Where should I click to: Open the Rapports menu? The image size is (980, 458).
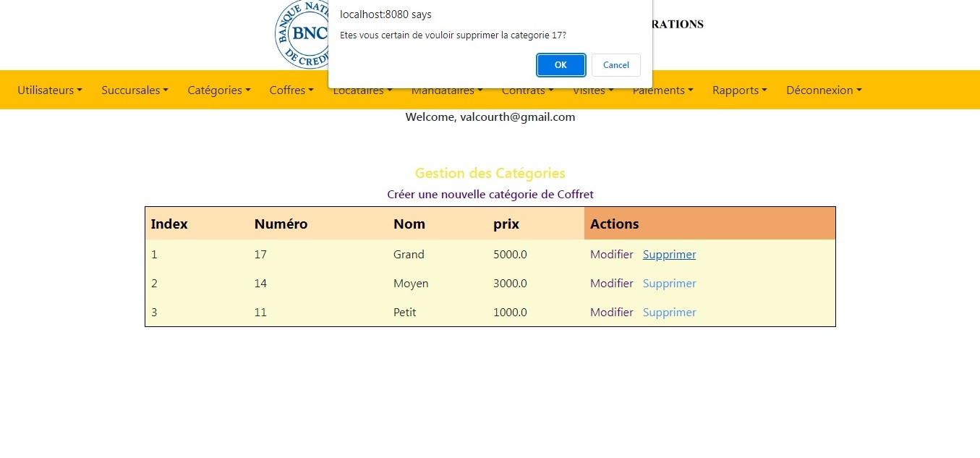tap(739, 90)
